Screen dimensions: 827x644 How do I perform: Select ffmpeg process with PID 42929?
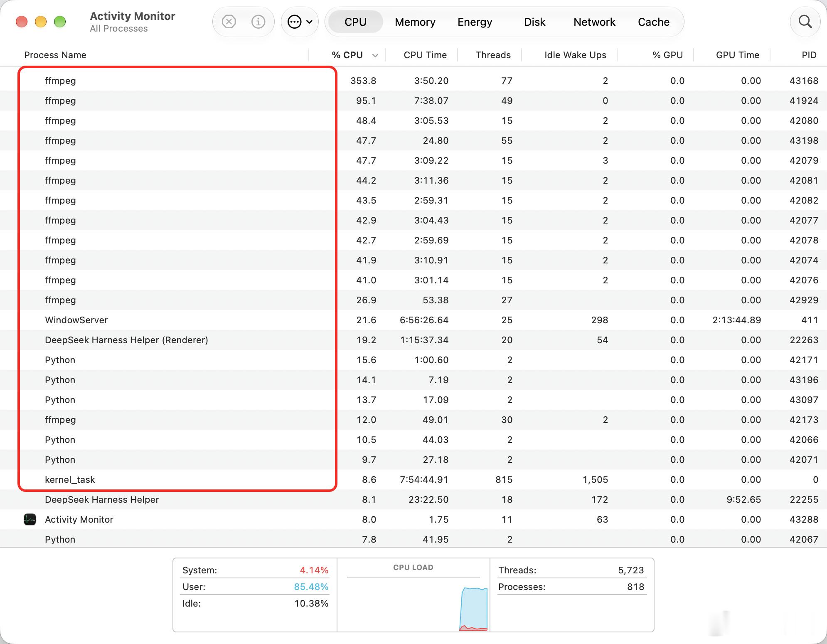(x=413, y=300)
